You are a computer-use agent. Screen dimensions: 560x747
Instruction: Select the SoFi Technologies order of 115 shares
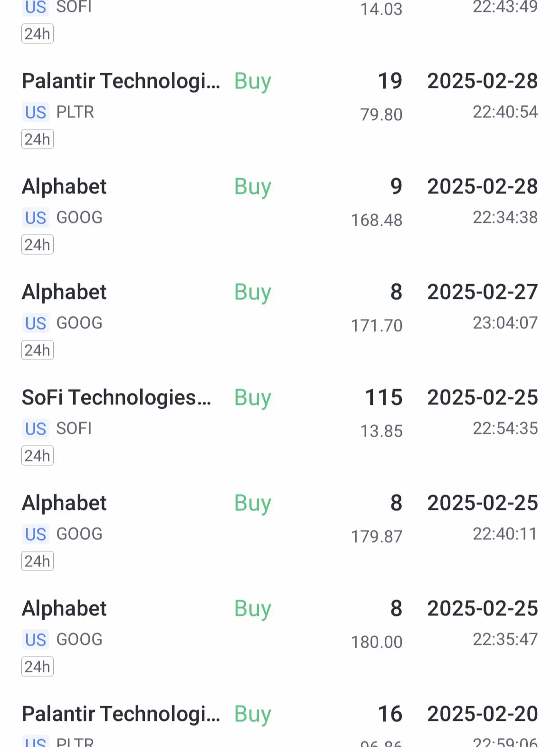click(x=116, y=398)
